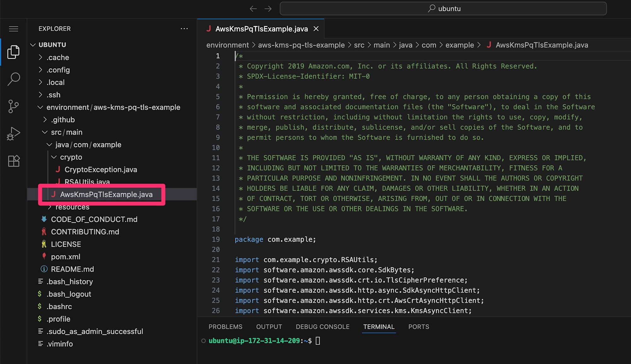Viewport: 631px width, 364px height.
Task: Click the terminal prompt input area
Action: pyautogui.click(x=318, y=341)
